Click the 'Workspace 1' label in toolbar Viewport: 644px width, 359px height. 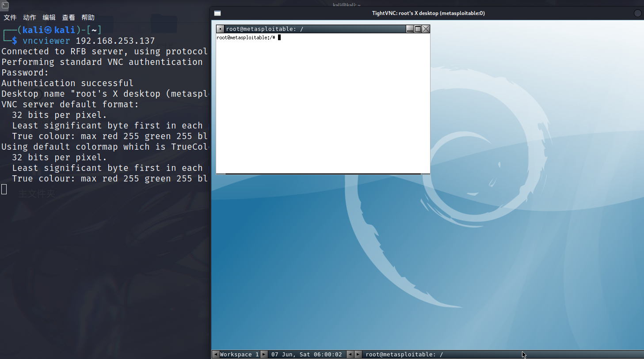click(x=240, y=355)
